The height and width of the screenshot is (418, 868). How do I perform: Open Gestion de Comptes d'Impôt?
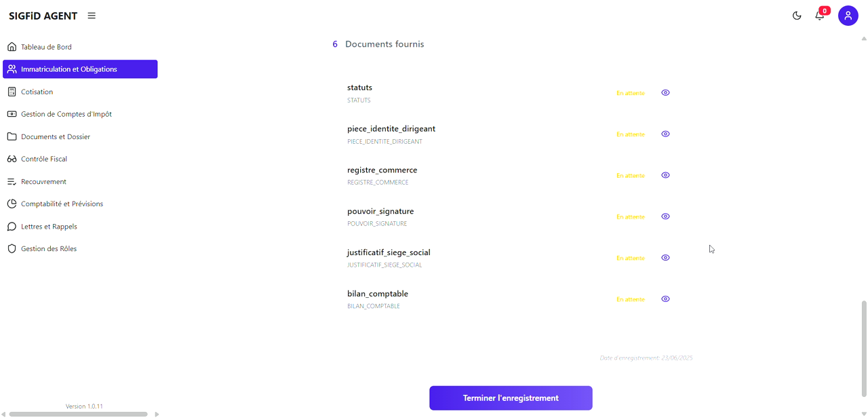point(66,114)
